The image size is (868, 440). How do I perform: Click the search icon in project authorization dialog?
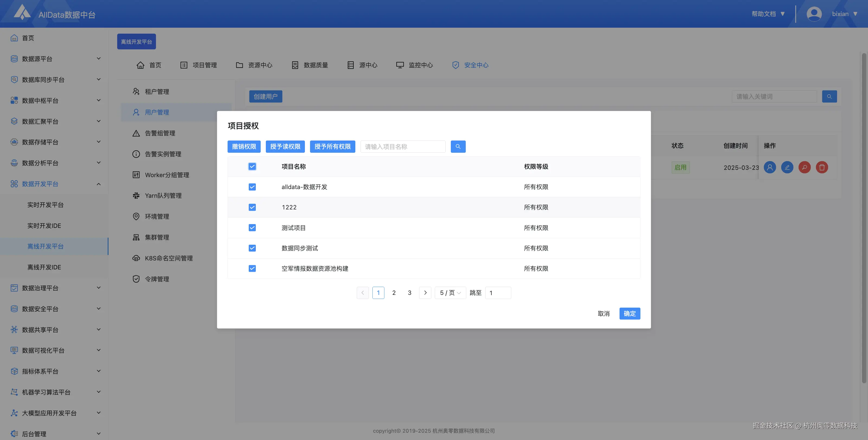(458, 146)
